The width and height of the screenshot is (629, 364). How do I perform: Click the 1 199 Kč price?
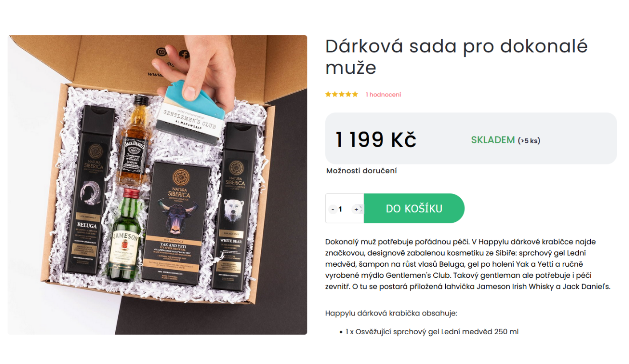click(376, 140)
